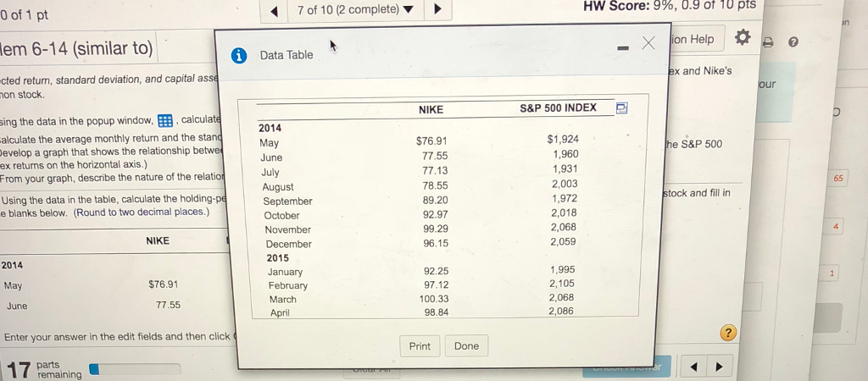Select the February index value 2,105
This screenshot has width=868, height=381.
point(562,284)
